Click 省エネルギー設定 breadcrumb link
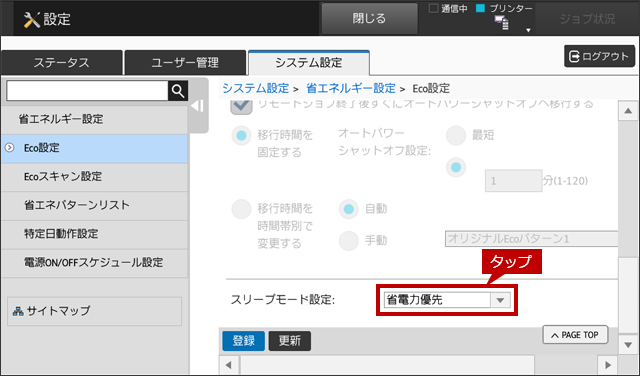This screenshot has width=640, height=376. [x=351, y=88]
